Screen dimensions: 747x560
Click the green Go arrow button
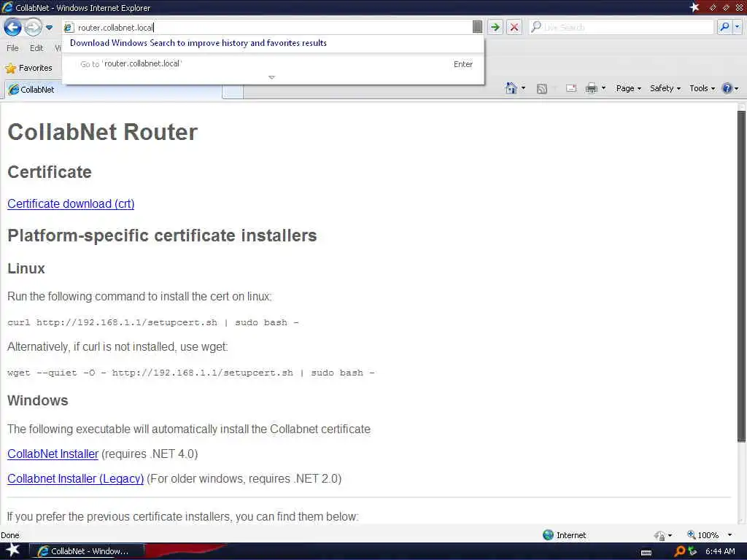(x=495, y=27)
